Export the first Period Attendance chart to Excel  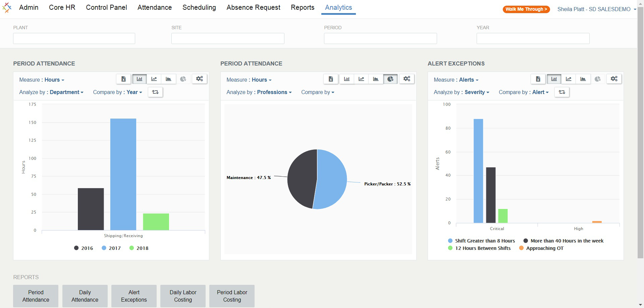[x=123, y=79]
